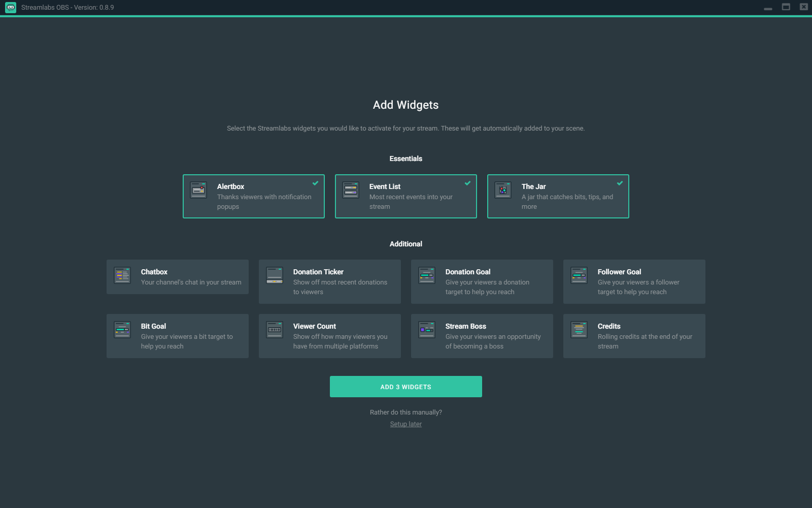Enable the Stream Boss widget title
The height and width of the screenshot is (508, 812).
click(466, 326)
